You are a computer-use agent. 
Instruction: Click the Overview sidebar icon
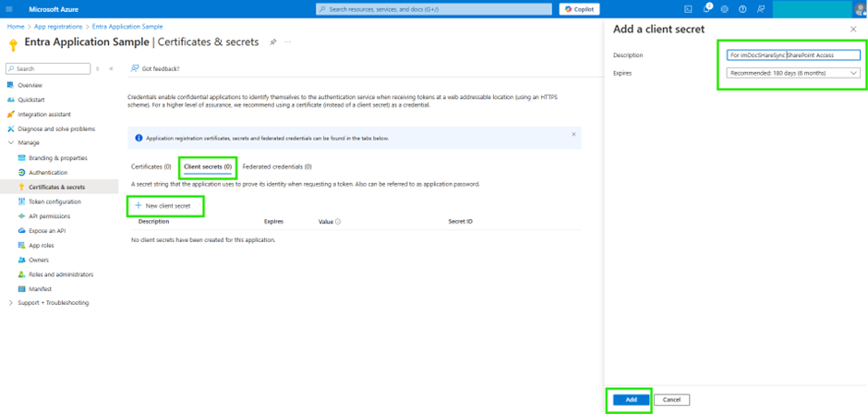[10, 85]
